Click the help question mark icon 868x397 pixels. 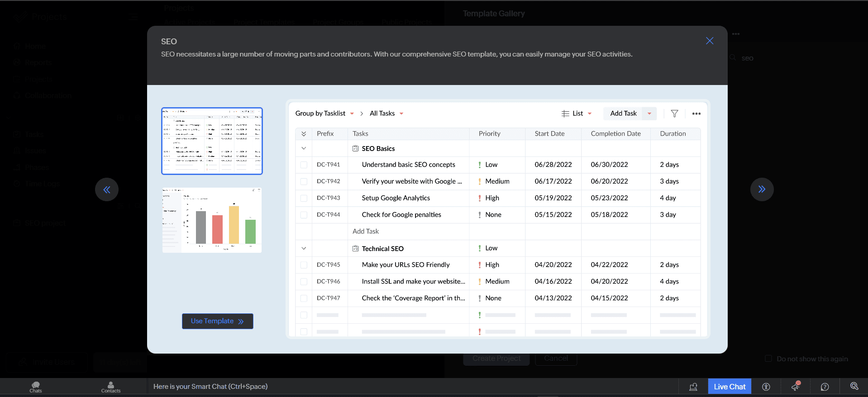(825, 387)
